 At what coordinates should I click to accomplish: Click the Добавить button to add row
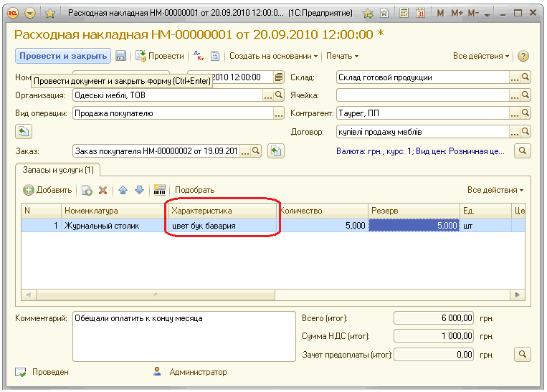click(x=47, y=190)
